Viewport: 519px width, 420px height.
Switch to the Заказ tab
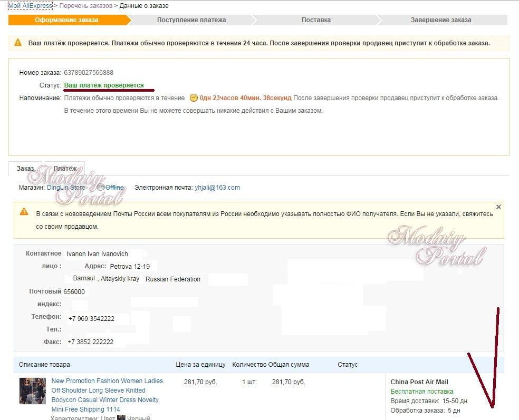click(25, 168)
